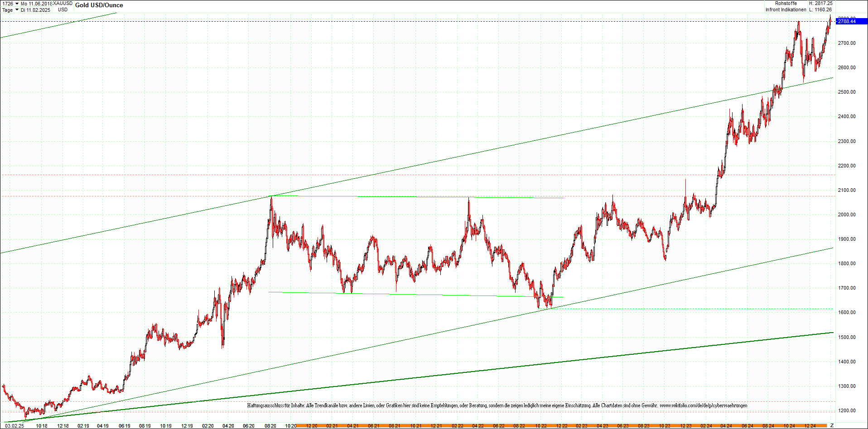This screenshot has height=429, width=868.
Task: Click the end date field "Di 11.02.2025"
Action: point(36,10)
